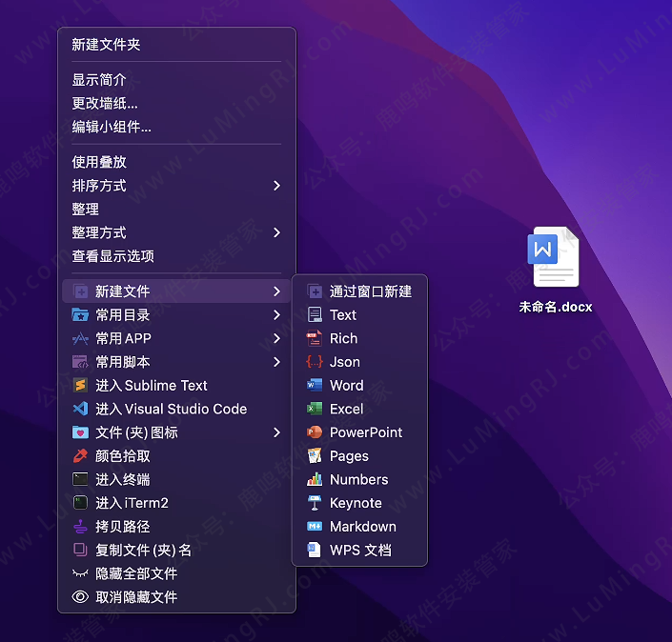Click the 取消隐藏文件 eye icon
The image size is (672, 642).
pyautogui.click(x=80, y=597)
